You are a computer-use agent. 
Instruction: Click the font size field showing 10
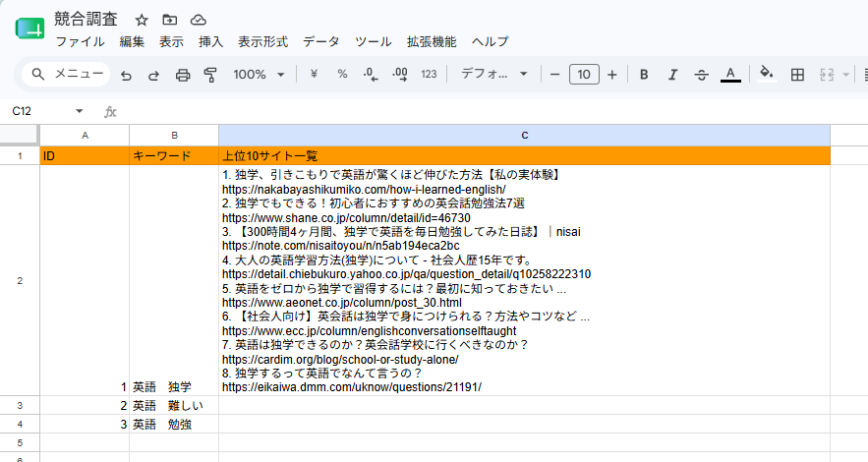[x=584, y=74]
